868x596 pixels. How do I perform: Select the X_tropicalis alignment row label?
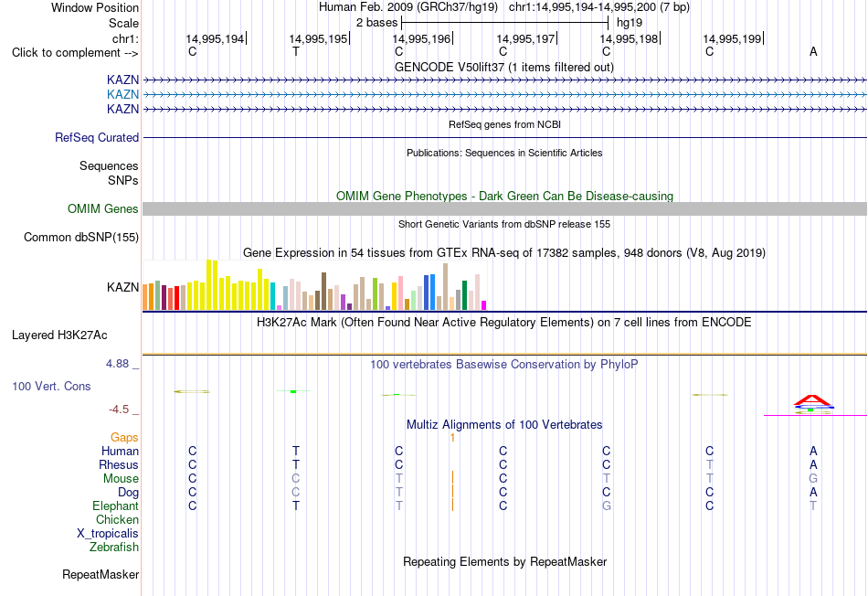click(108, 534)
